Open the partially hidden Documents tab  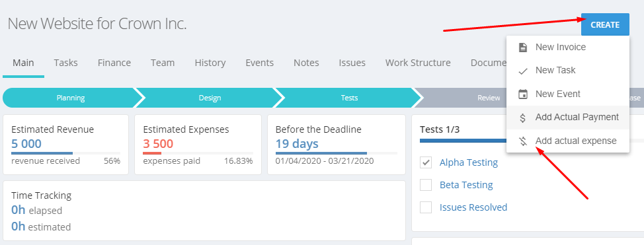click(489, 63)
